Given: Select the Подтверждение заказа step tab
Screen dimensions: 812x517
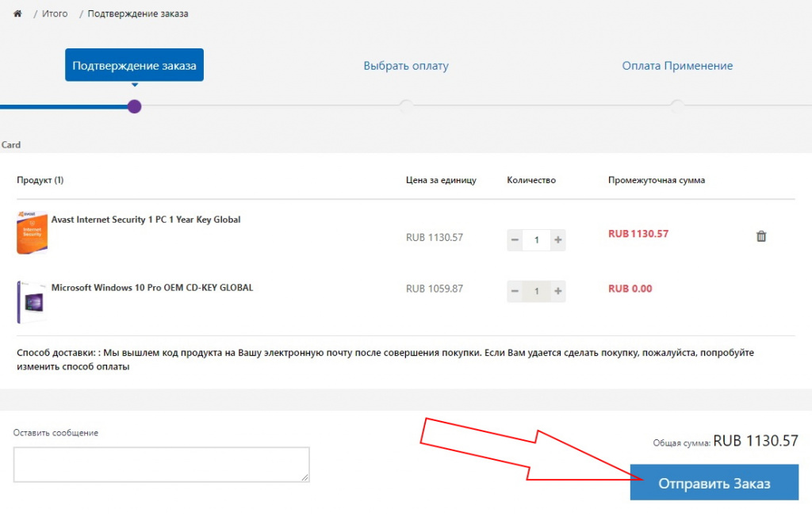Looking at the screenshot, I should point(134,66).
